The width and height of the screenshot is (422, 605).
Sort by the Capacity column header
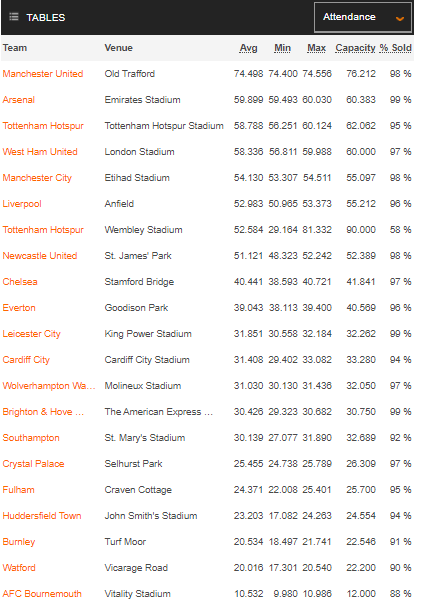(355, 48)
